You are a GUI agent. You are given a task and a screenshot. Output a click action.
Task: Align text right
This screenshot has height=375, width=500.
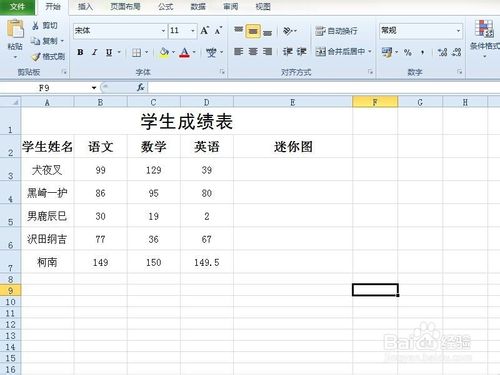[x=267, y=52]
